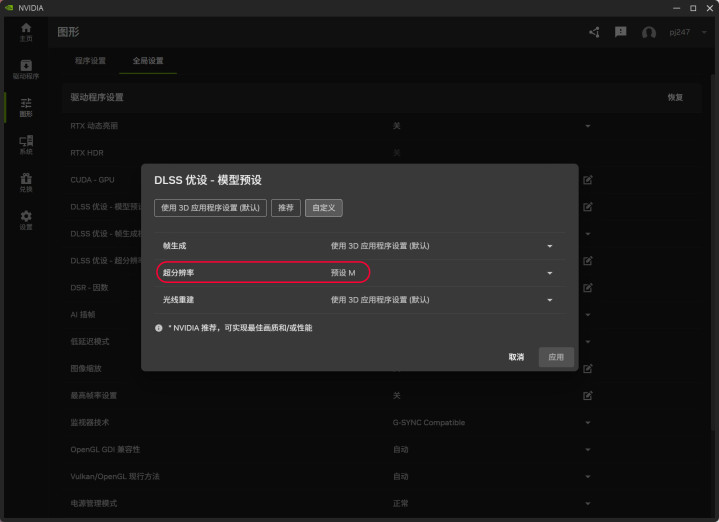
Task: Open the 低延迟模式 dropdown arrow
Action: pyautogui.click(x=587, y=342)
